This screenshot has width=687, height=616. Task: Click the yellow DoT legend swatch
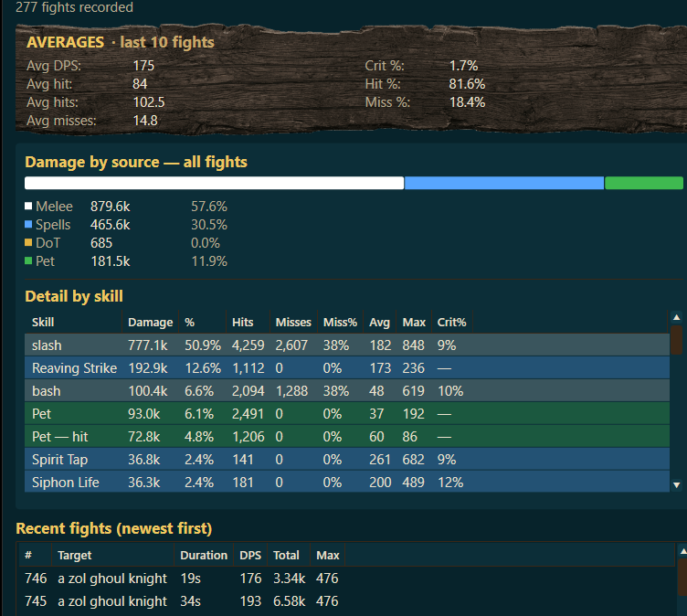click(28, 242)
